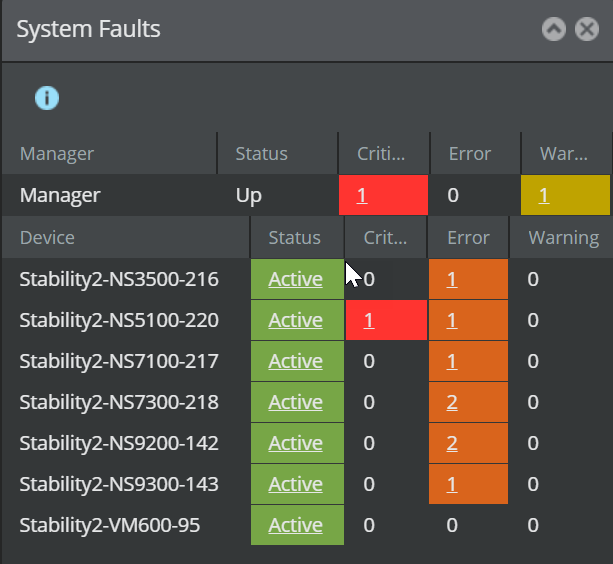The width and height of the screenshot is (613, 564).
Task: Select device name Stability2-NS3500-216
Action: [119, 279]
